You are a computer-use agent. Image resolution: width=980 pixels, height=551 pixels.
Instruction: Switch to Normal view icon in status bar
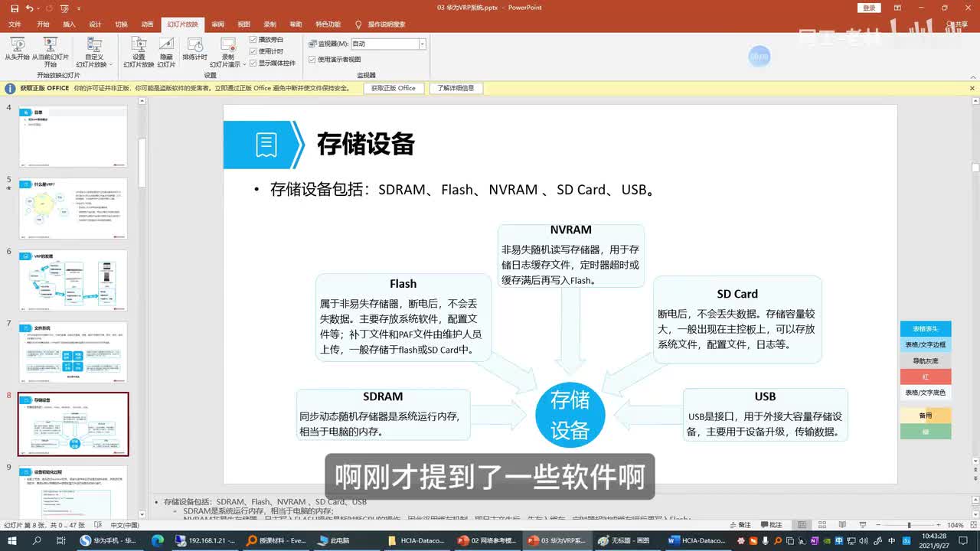801,525
